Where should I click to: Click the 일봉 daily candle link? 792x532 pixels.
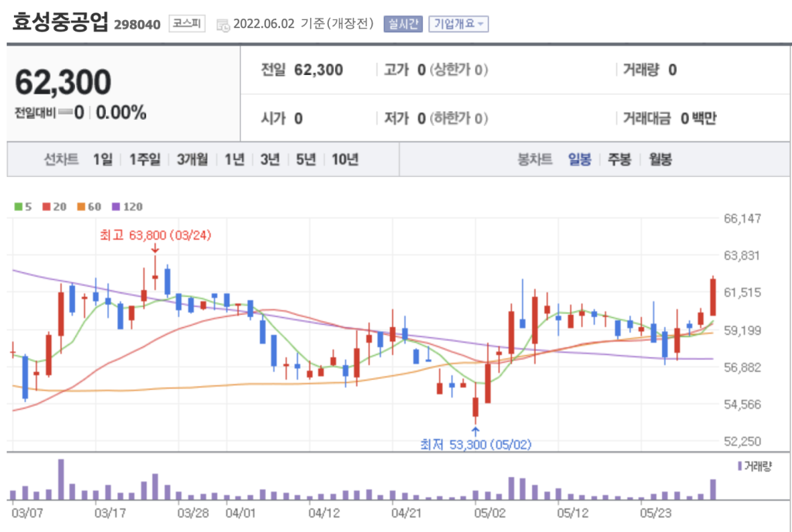[x=579, y=160]
